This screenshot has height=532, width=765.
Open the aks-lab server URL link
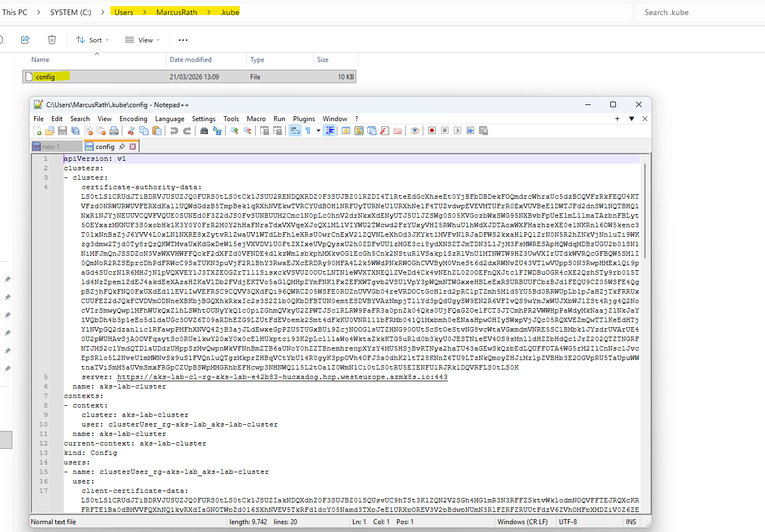283,377
